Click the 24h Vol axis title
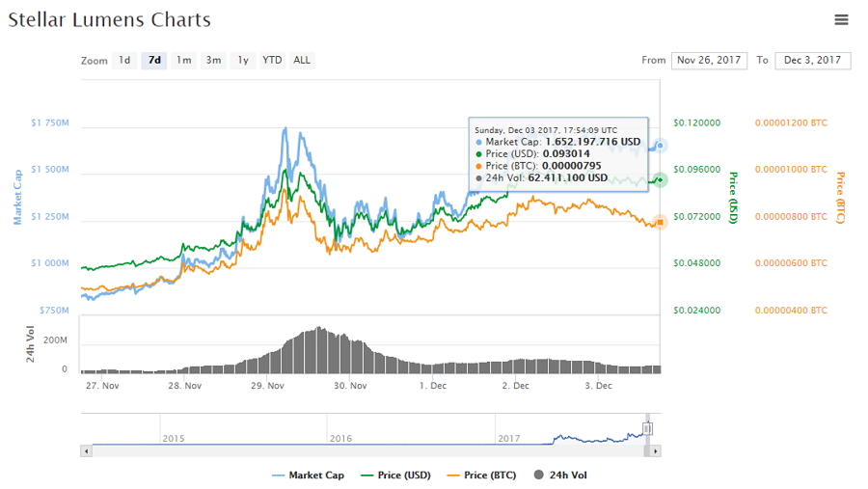 pyautogui.click(x=30, y=344)
